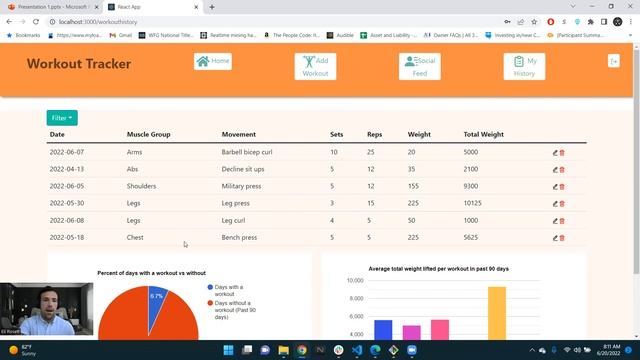Close the React App tab
This screenshot has width=640, height=360.
click(x=196, y=7)
